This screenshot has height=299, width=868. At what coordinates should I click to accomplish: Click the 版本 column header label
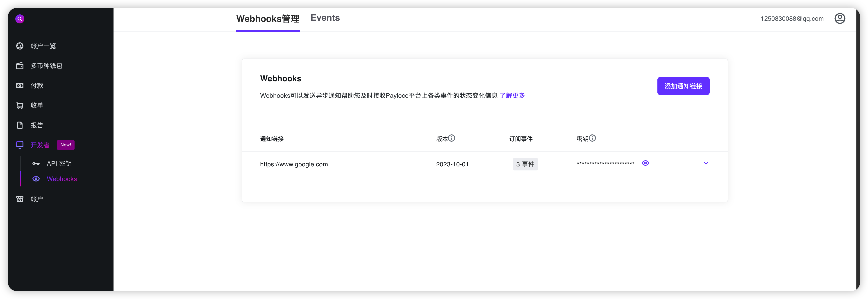pos(442,139)
